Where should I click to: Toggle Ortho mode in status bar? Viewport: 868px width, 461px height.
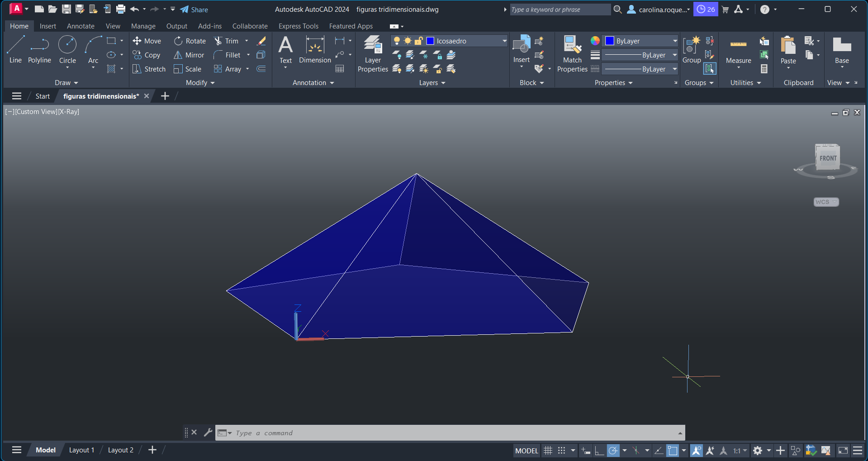pyautogui.click(x=599, y=451)
